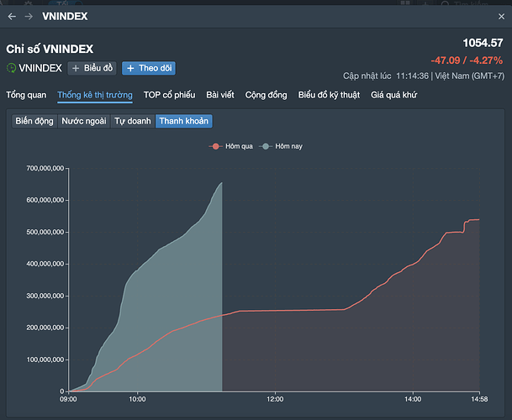This screenshot has width=512, height=420.
Task: Toggle the Hôm nay legend series
Action: (282, 146)
